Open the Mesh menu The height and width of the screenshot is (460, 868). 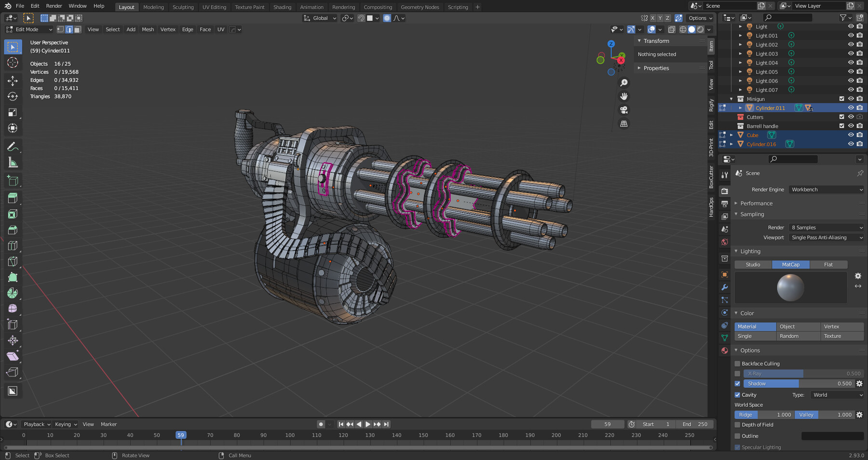148,29
